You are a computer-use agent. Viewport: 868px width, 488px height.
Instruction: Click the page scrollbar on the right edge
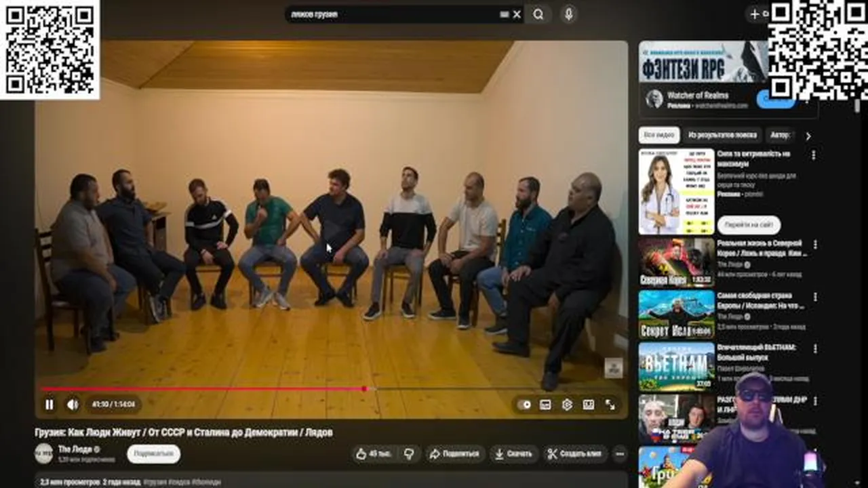[857, 106]
